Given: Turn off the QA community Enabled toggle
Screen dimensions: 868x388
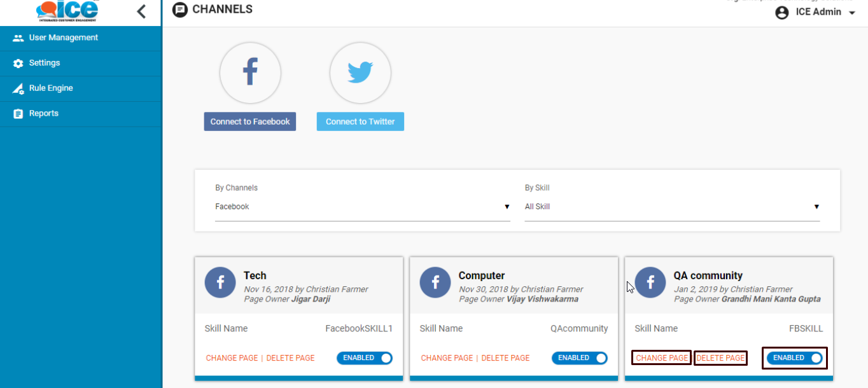Looking at the screenshot, I should tap(795, 358).
